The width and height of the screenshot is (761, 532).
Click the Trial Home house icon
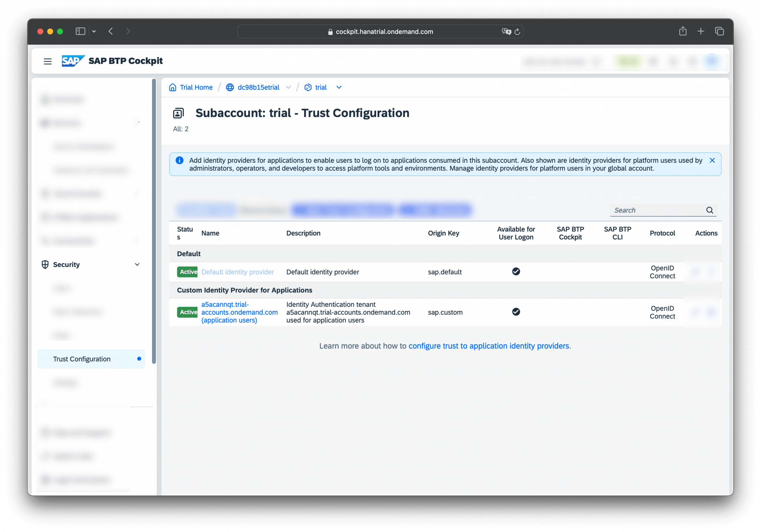click(x=173, y=87)
